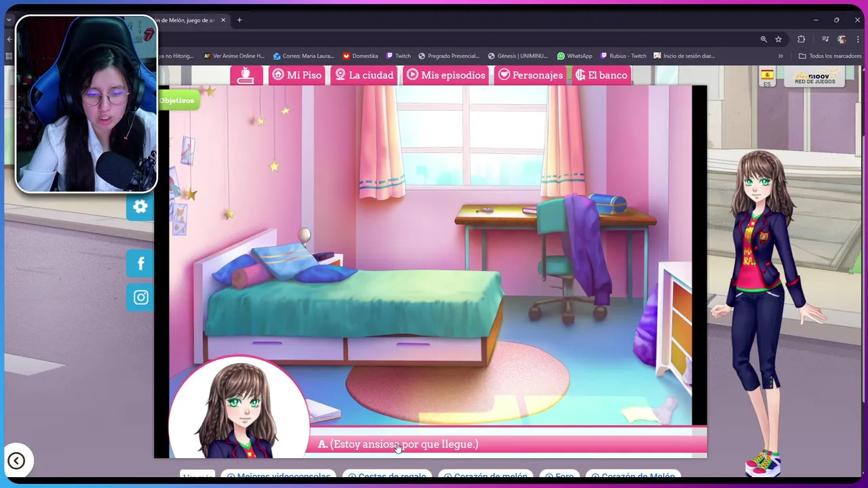The width and height of the screenshot is (868, 488).
Task: Open the Chrome profile avatar
Action: click(x=842, y=39)
